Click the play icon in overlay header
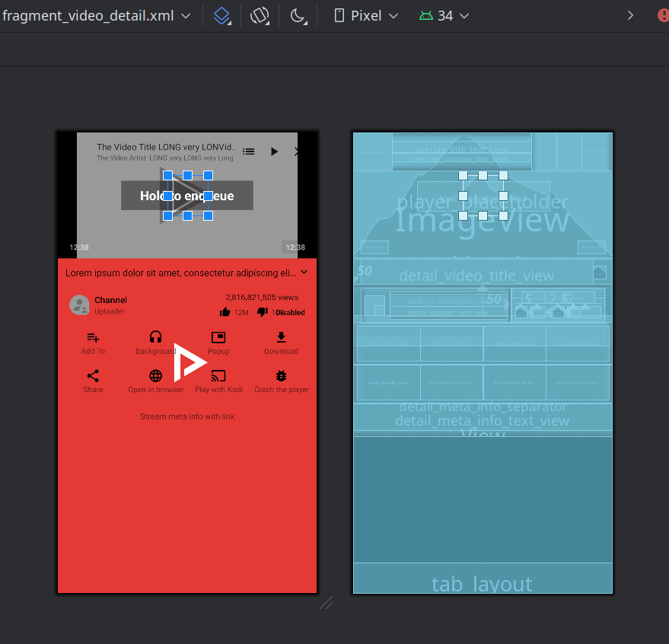This screenshot has height=644, width=669. coord(274,151)
